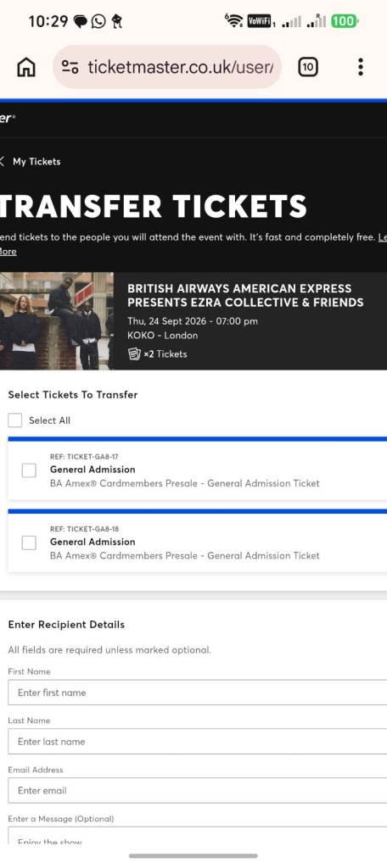Tap the tickets icon next to ×2 Tickets
387x868 pixels.
point(134,353)
